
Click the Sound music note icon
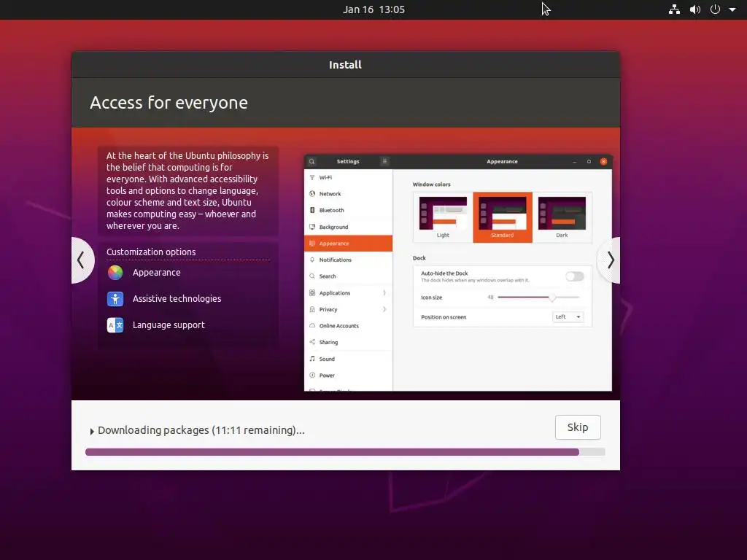312,359
